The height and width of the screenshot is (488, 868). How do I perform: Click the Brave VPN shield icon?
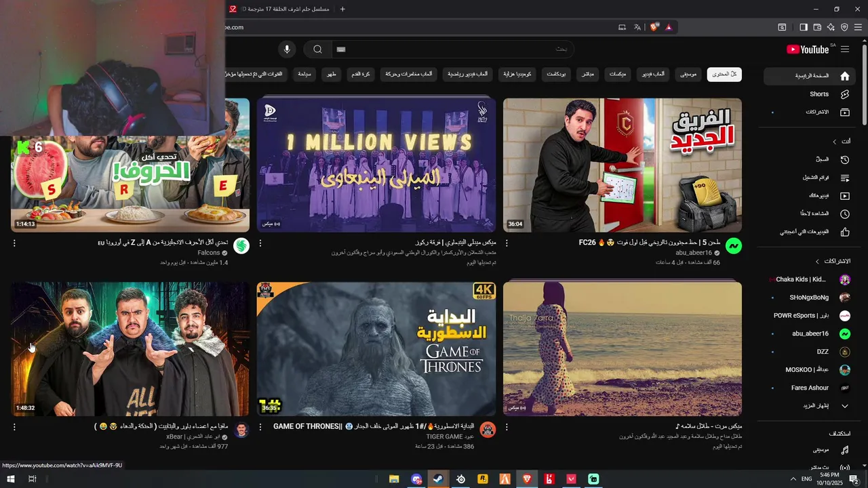[x=844, y=27]
